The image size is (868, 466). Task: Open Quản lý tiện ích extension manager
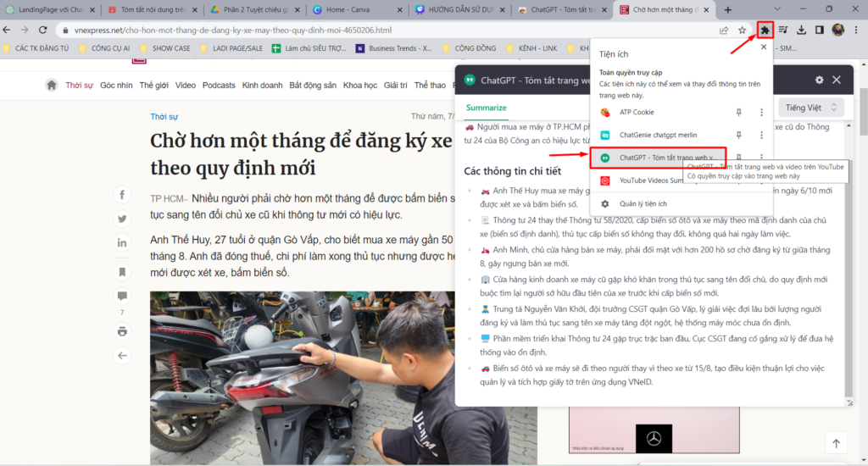[x=643, y=204]
